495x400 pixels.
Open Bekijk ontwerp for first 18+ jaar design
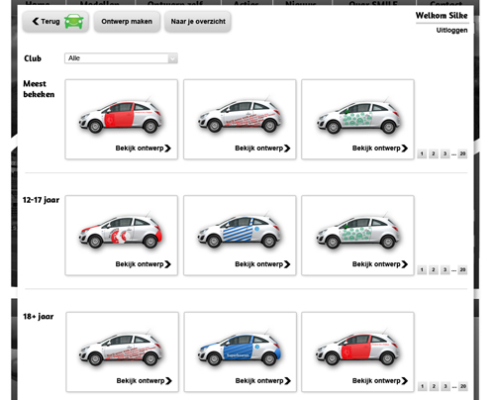[x=144, y=381]
